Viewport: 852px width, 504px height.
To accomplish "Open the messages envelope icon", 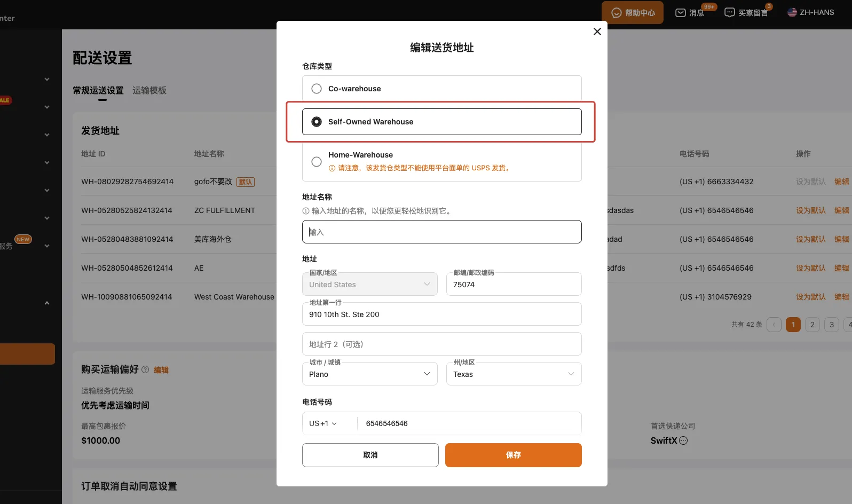I will pos(681,13).
